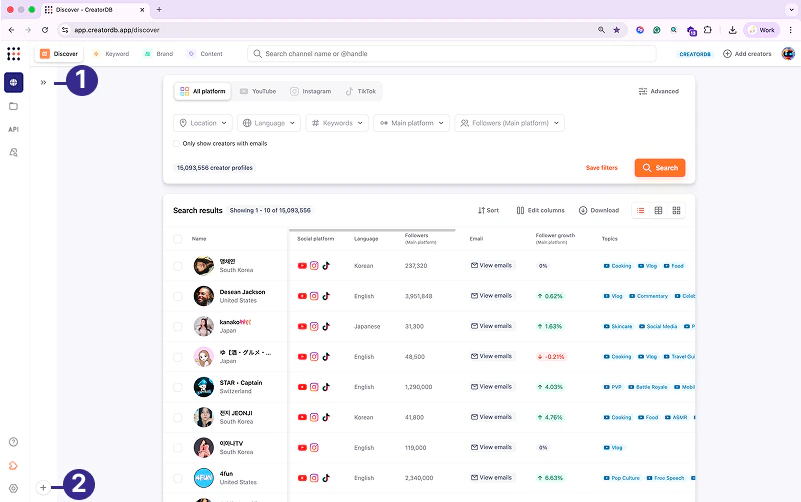Screen dimensions: 801x502
Task: Reload the page
Action: click(45, 30)
